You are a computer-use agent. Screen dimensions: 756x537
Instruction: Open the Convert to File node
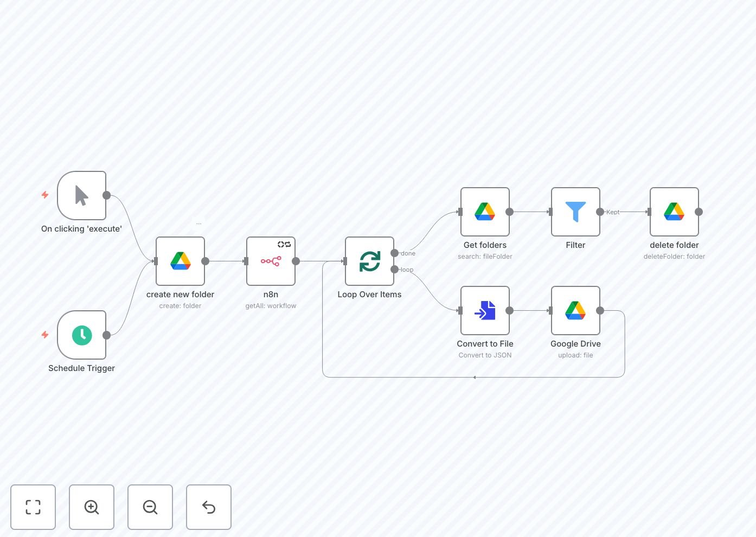tap(485, 310)
